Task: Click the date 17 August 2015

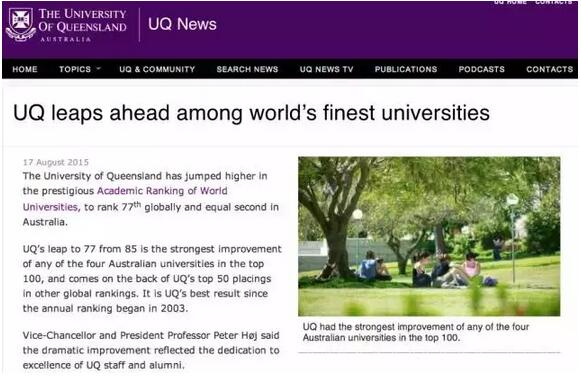Action: 56,162
